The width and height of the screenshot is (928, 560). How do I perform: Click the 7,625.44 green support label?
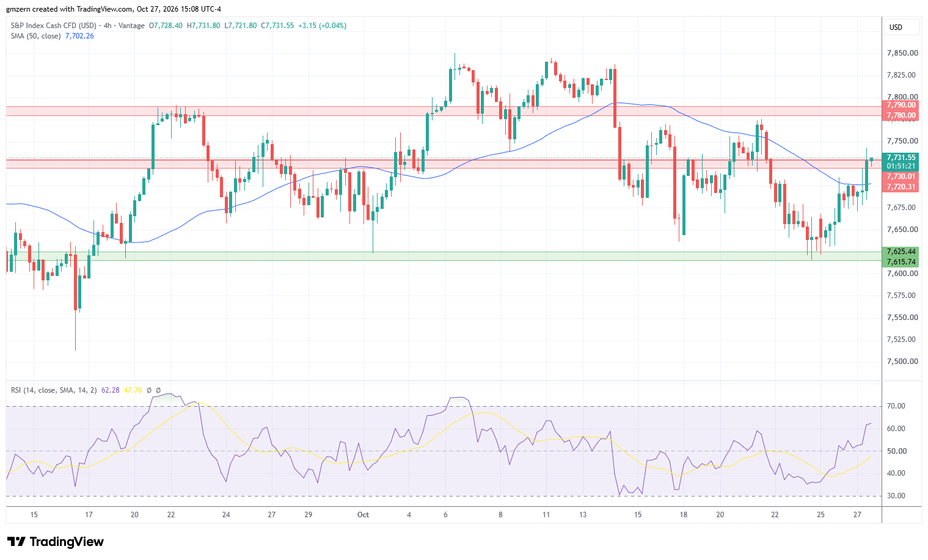[x=901, y=252]
